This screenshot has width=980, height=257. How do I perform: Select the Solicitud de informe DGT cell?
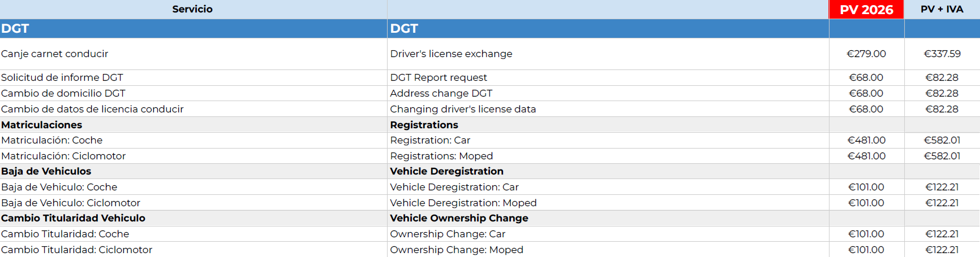click(x=62, y=77)
